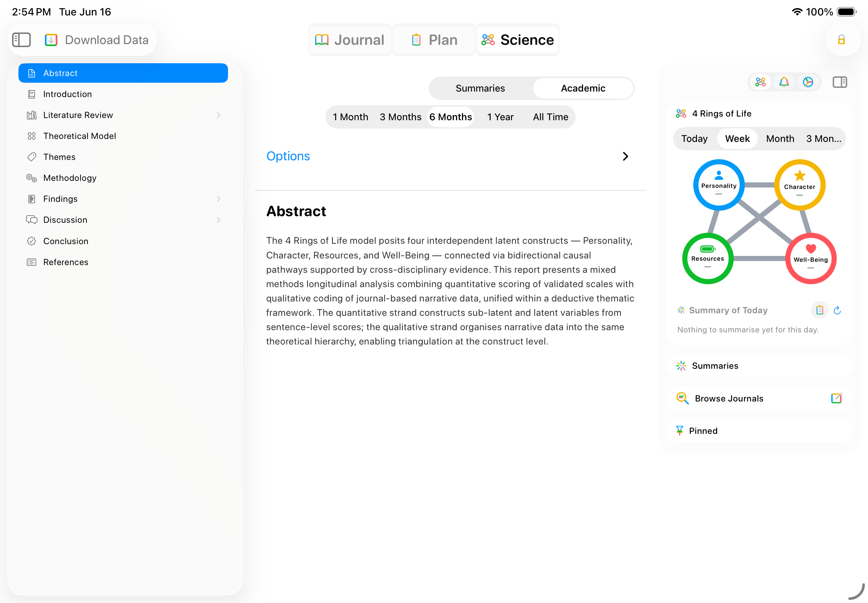Select the 1 Year range

500,117
